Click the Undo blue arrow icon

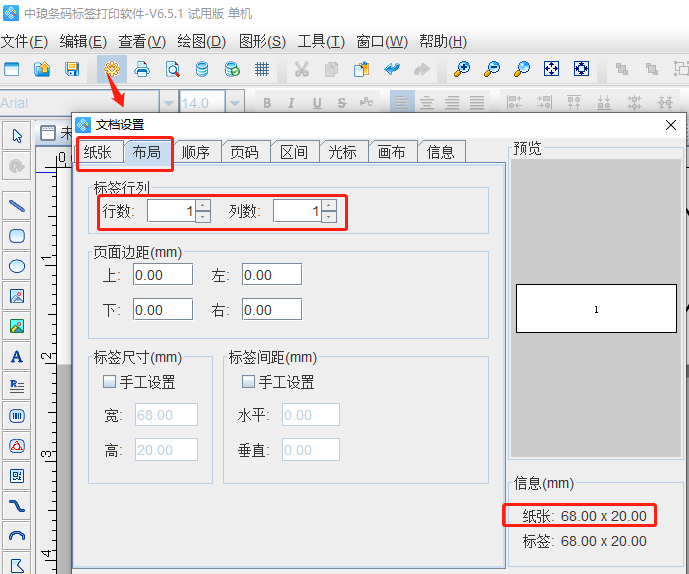click(x=392, y=69)
